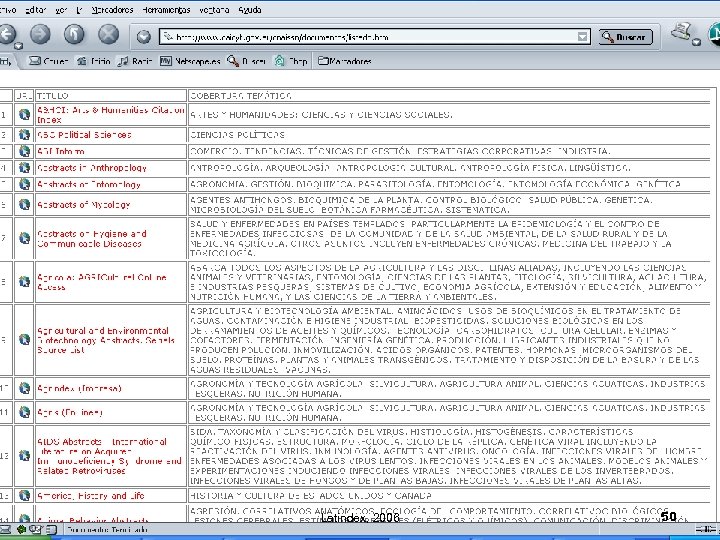The image size is (720, 540).
Task: Open Correo from the personal toolbar
Action: coord(49,61)
